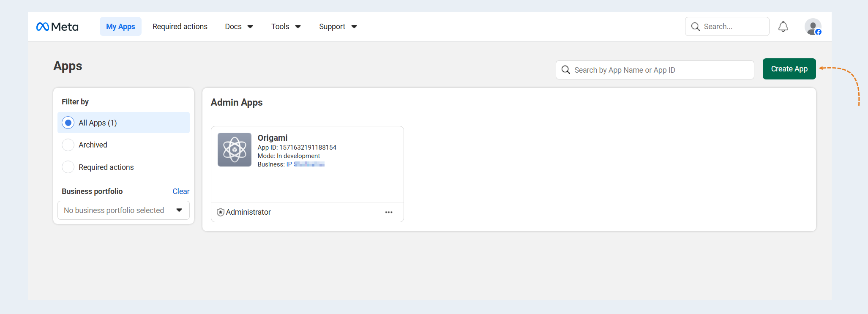Open the Origami app title

[273, 138]
